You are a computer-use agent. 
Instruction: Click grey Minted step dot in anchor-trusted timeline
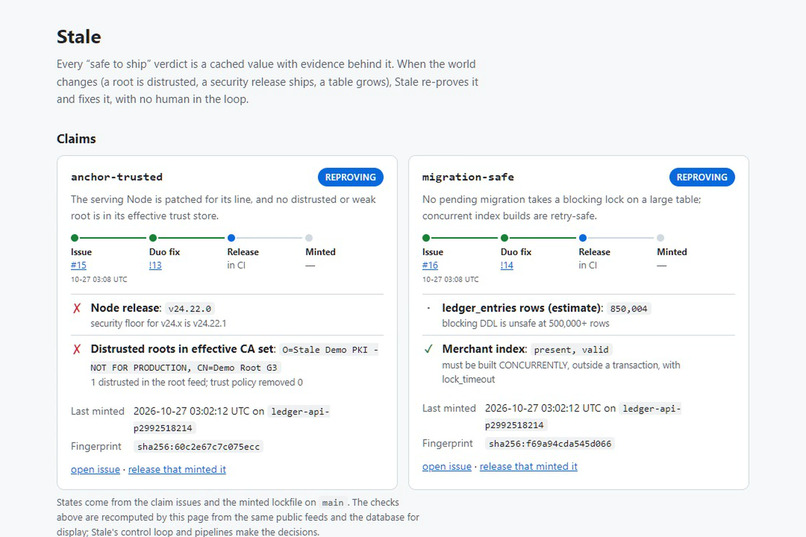309,238
